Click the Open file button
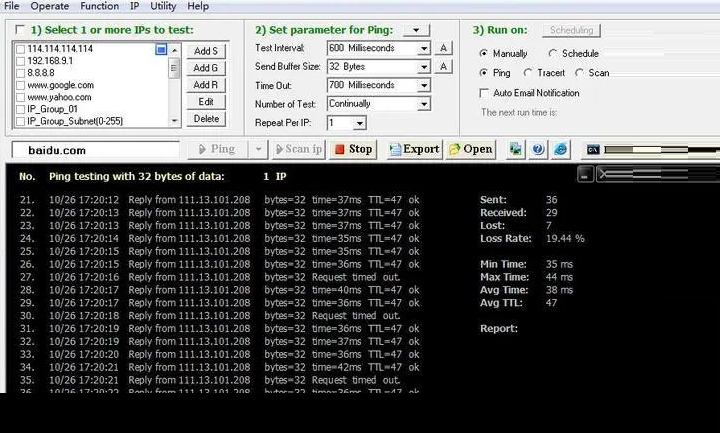The image size is (720, 433). pyautogui.click(x=470, y=149)
